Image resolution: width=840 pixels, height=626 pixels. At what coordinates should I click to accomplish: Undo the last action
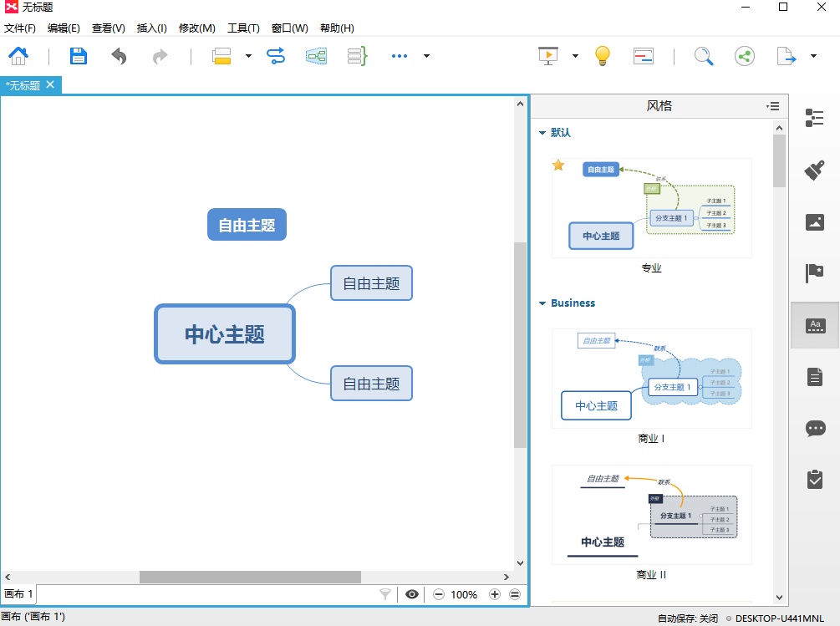[x=119, y=56]
